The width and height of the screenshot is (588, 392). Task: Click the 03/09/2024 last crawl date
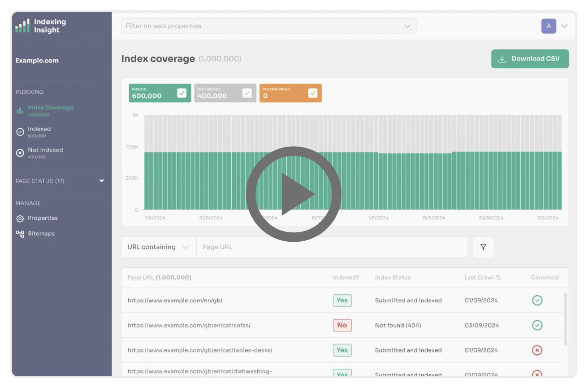pyautogui.click(x=481, y=326)
